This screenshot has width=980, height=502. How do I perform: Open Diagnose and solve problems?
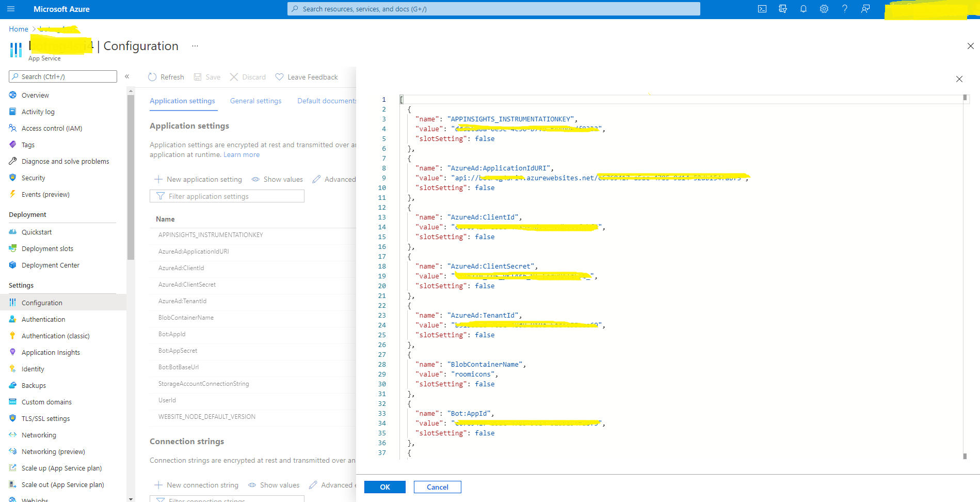[x=65, y=161]
